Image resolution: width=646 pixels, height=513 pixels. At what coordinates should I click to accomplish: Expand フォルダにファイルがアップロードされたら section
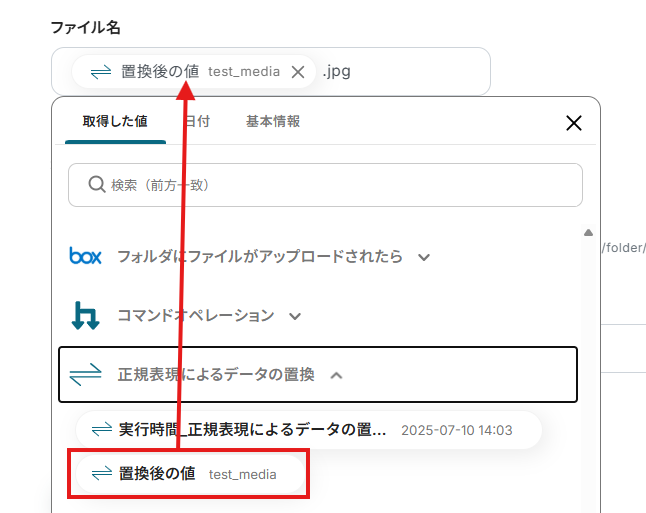pos(424,258)
